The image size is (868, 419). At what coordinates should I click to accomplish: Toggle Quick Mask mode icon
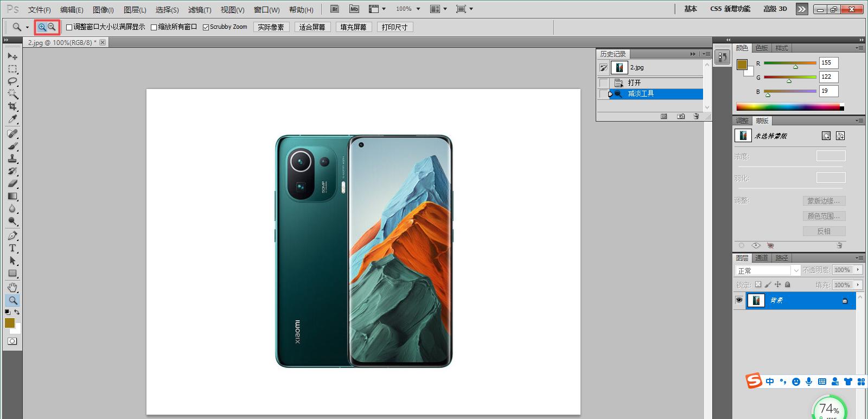[12, 341]
